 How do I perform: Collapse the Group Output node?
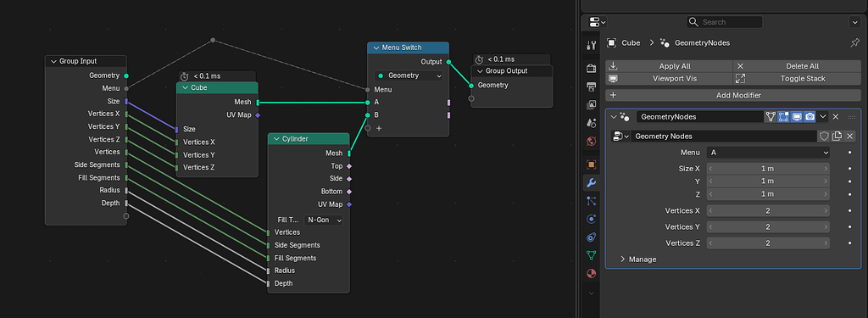point(480,71)
